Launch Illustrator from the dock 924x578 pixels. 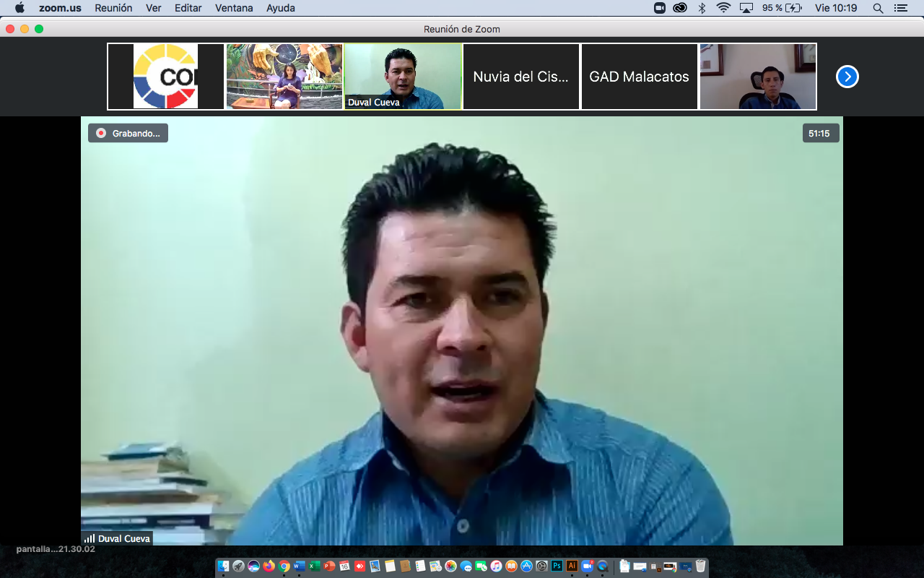click(x=572, y=566)
